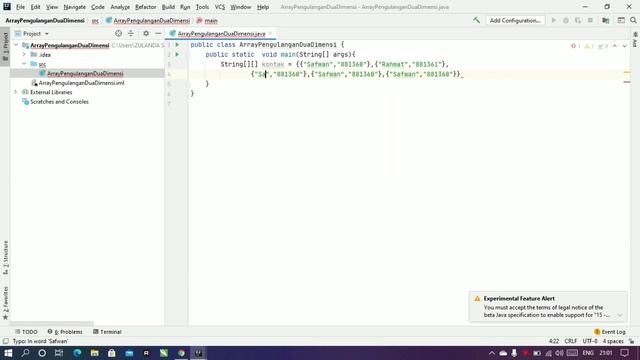Open the Terminal tool window

107,332
